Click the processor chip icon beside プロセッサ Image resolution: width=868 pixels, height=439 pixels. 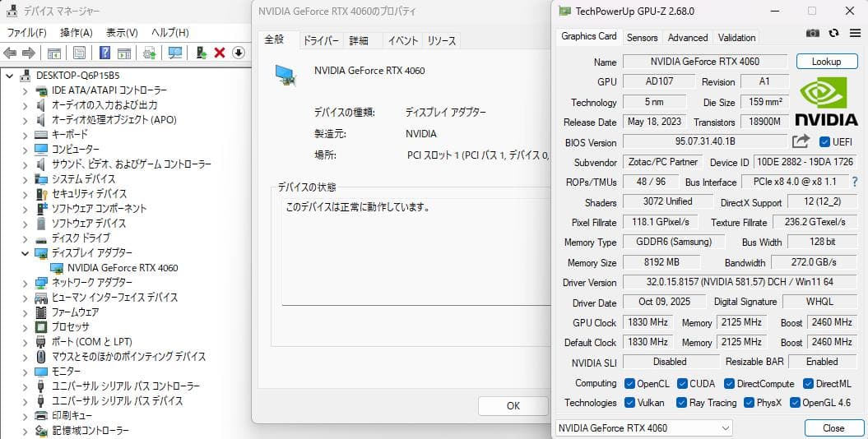click(x=41, y=326)
